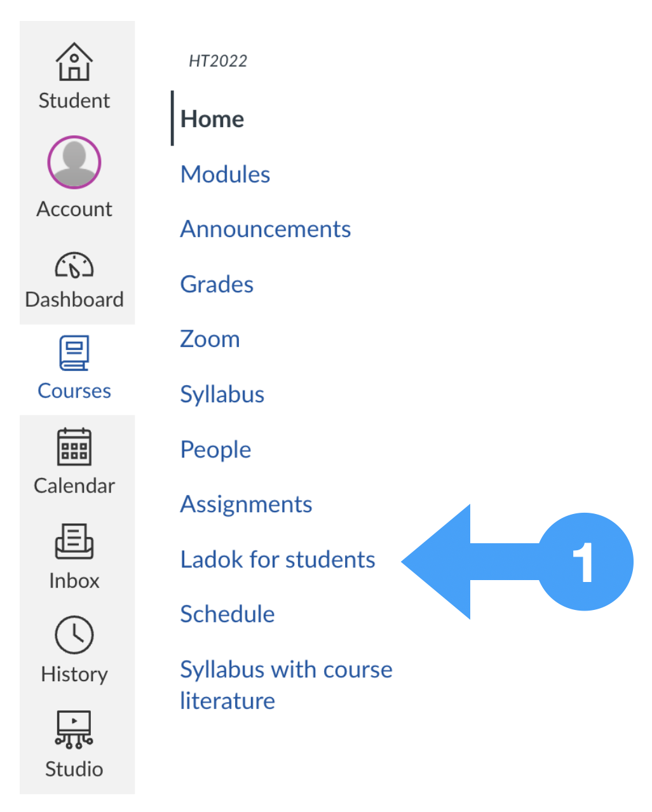Go to the course Home page

(212, 119)
